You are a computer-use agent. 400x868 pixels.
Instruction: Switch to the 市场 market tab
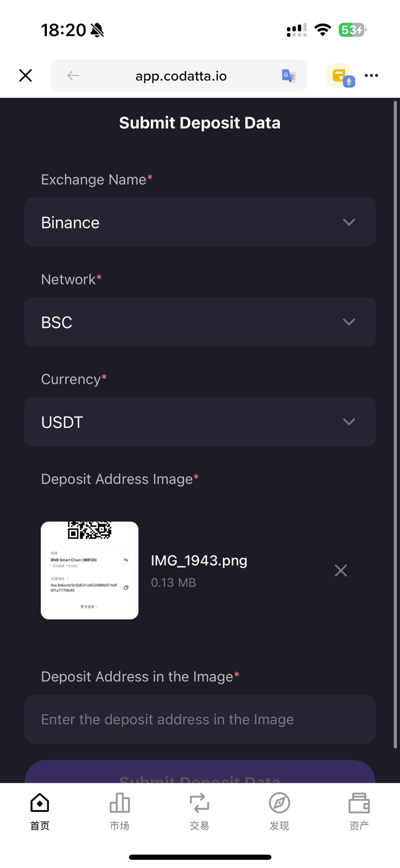pyautogui.click(x=120, y=812)
